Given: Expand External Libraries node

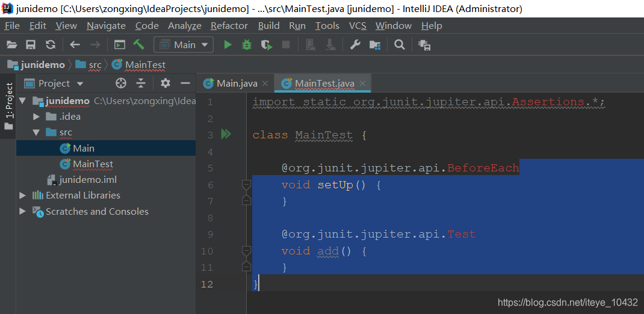Looking at the screenshot, I should click(x=23, y=195).
